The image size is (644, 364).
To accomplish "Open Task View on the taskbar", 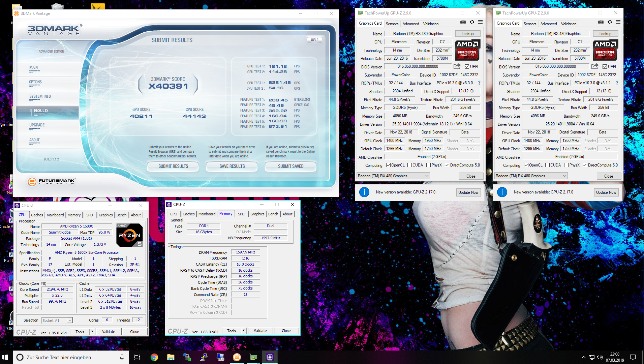I will click(x=137, y=357).
